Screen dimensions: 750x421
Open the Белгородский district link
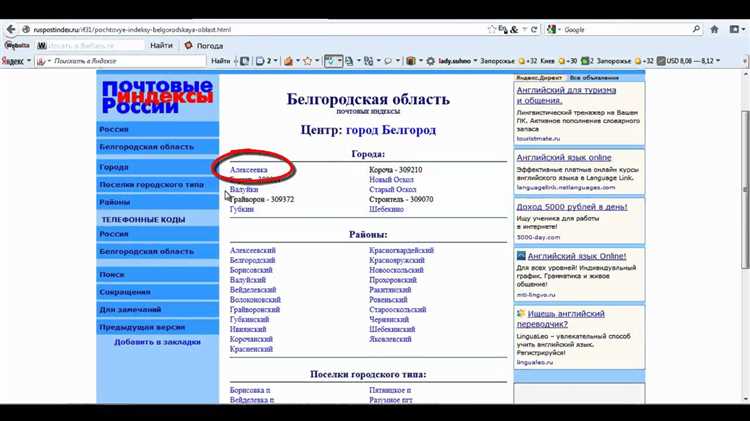[x=253, y=260]
